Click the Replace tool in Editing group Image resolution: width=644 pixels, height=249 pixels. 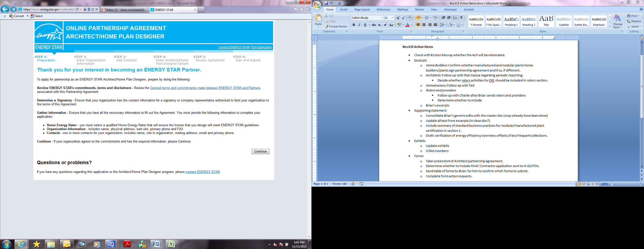(634, 21)
